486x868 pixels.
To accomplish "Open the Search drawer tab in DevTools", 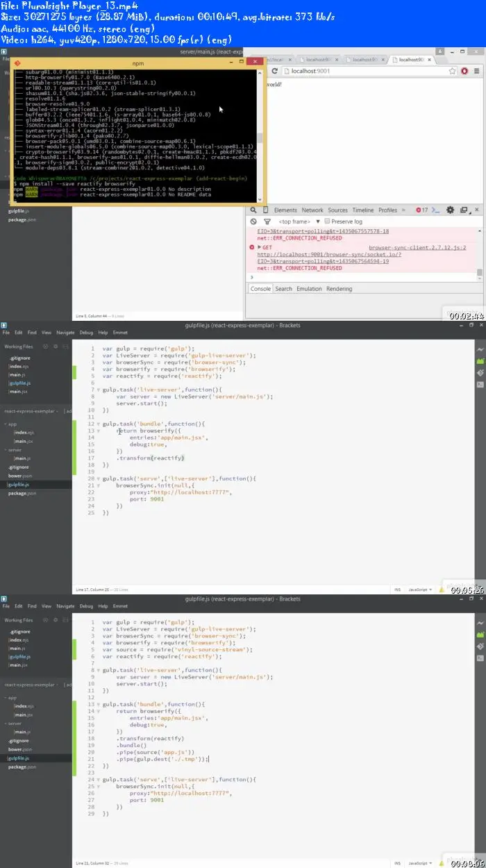I will 283,289.
